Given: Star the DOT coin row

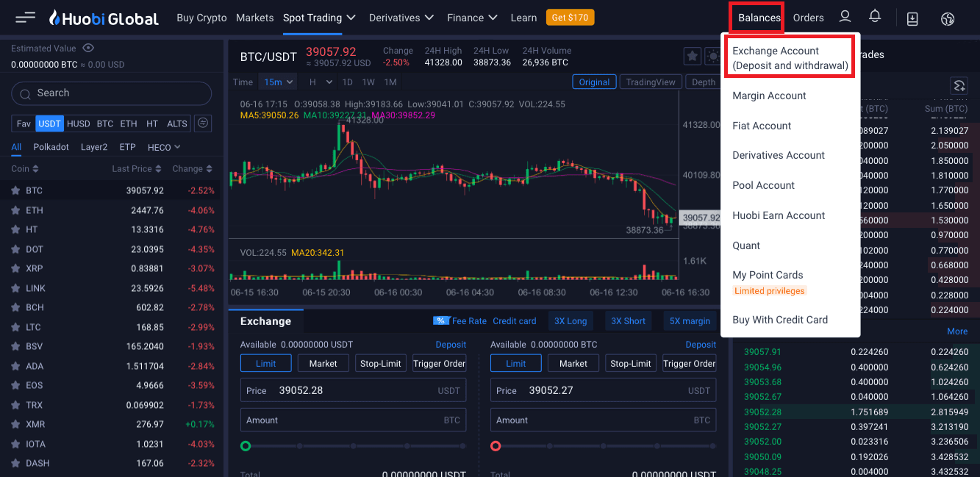Looking at the screenshot, I should click(x=15, y=249).
